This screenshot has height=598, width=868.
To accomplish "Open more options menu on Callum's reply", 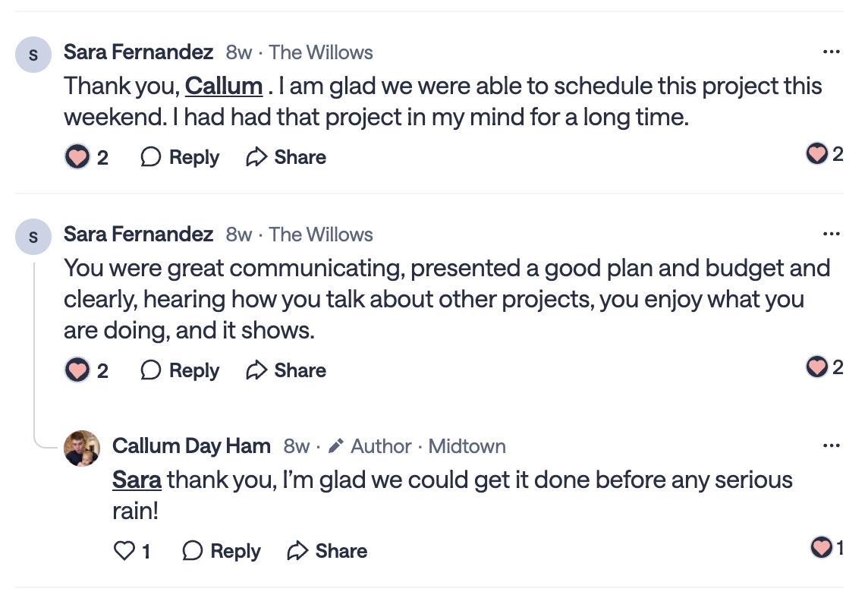I will coord(831,446).
